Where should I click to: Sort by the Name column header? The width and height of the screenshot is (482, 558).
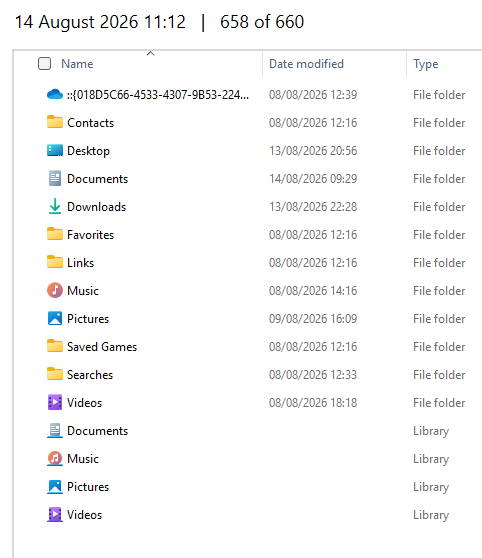click(x=77, y=64)
